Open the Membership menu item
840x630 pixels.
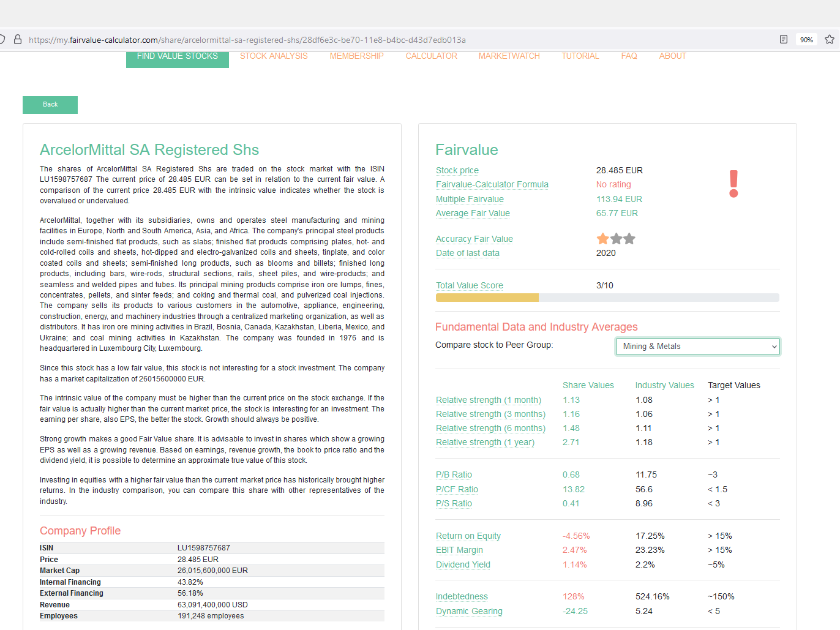[x=357, y=56]
